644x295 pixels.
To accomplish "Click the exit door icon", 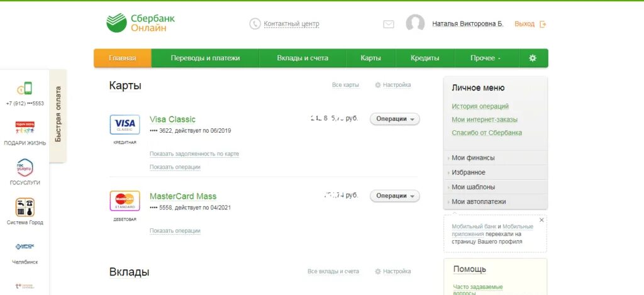I will [543, 25].
